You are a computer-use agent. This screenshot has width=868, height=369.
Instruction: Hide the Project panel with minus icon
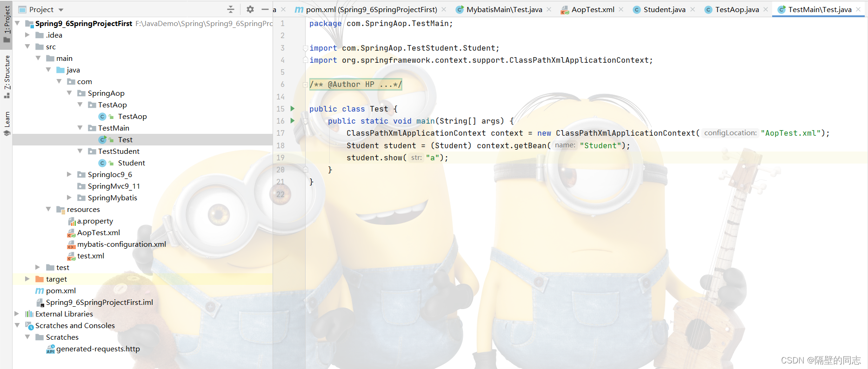click(x=265, y=9)
